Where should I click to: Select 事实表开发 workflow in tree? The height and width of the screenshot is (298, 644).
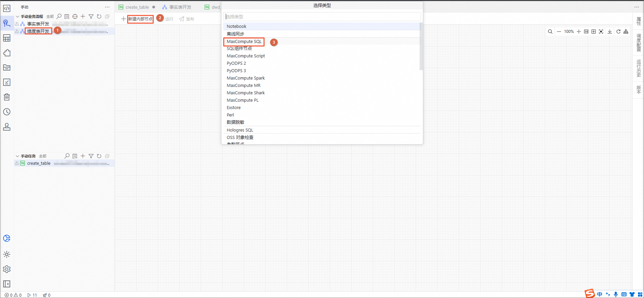click(x=38, y=24)
